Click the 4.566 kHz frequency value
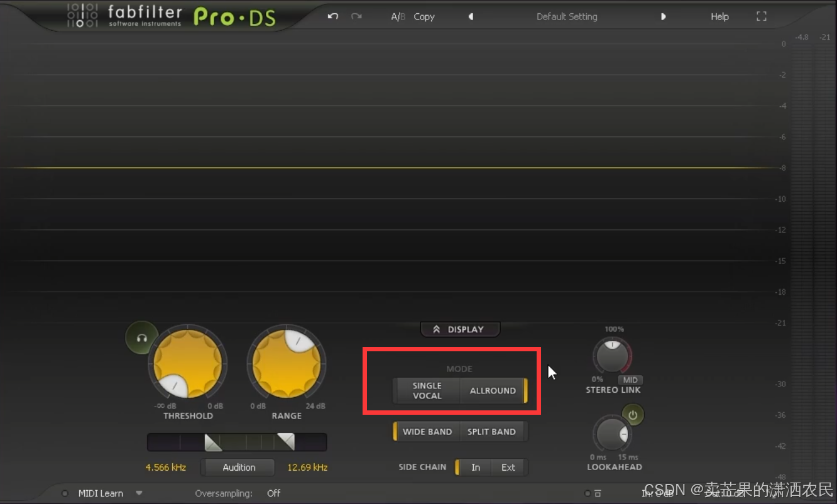The image size is (837, 504). coord(166,468)
